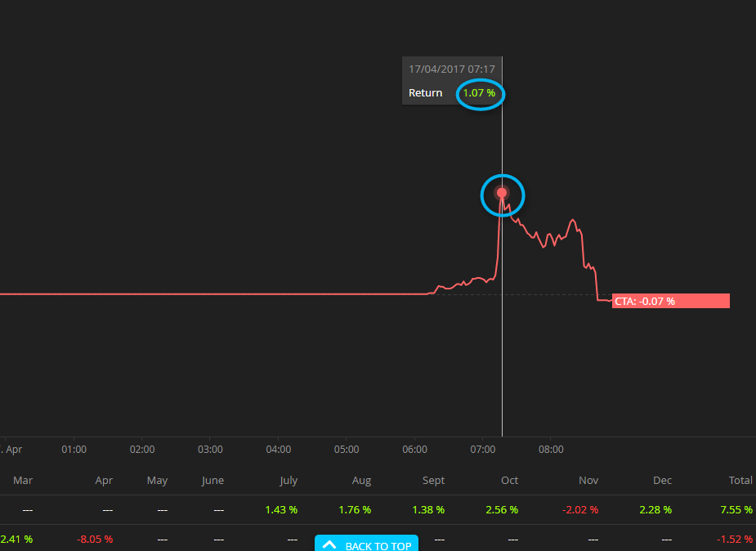Viewport: 756px width, 551px height.
Task: Select the July 1.43 % return cell
Action: pos(281,509)
